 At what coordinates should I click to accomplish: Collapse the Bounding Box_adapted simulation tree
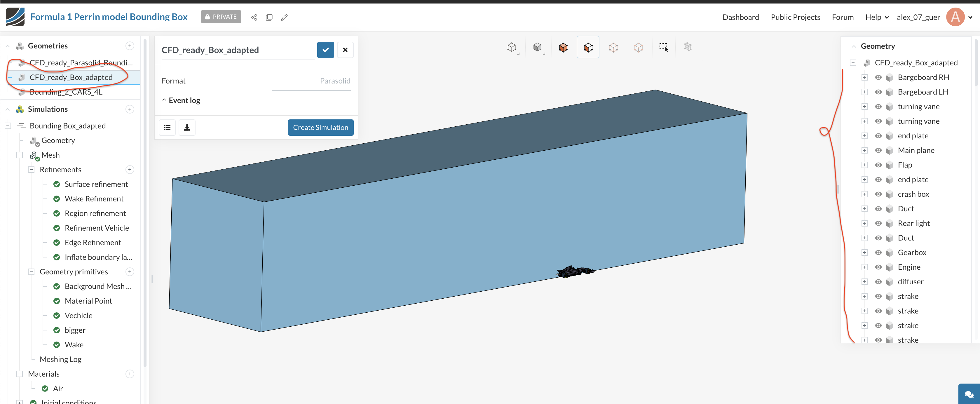coord(8,126)
